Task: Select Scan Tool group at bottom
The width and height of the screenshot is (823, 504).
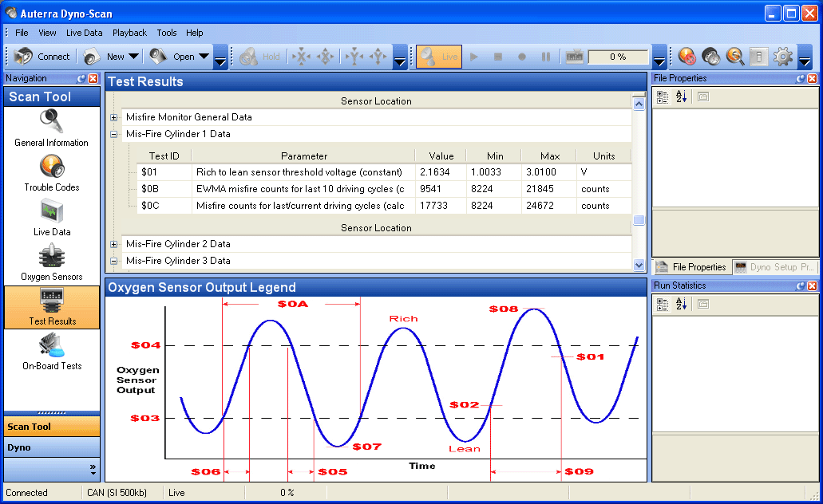Action: point(52,427)
